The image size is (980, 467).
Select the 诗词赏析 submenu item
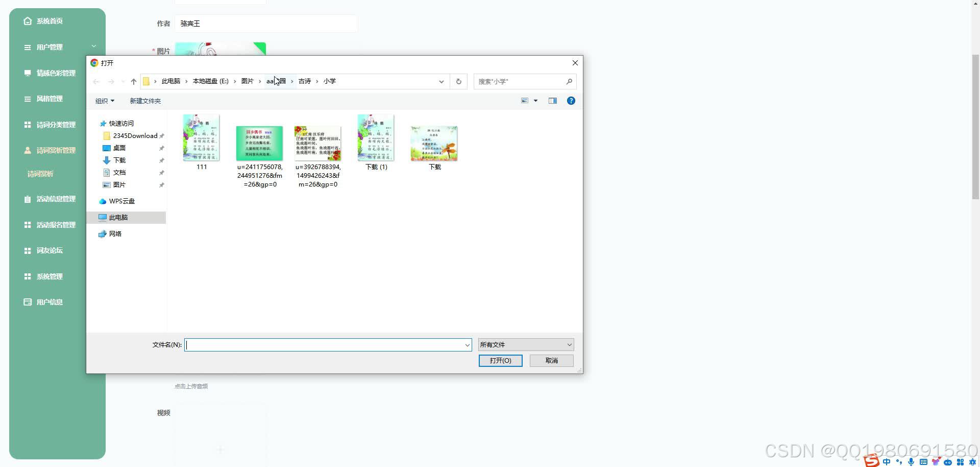pyautogui.click(x=40, y=174)
